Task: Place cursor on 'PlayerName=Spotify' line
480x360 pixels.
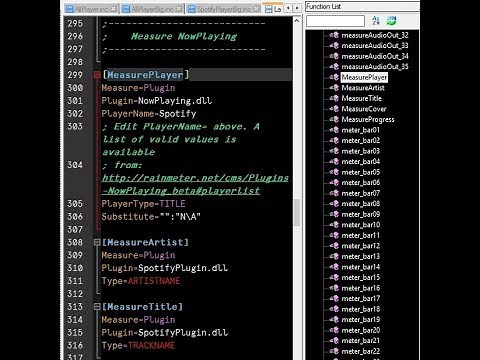Action: point(149,114)
